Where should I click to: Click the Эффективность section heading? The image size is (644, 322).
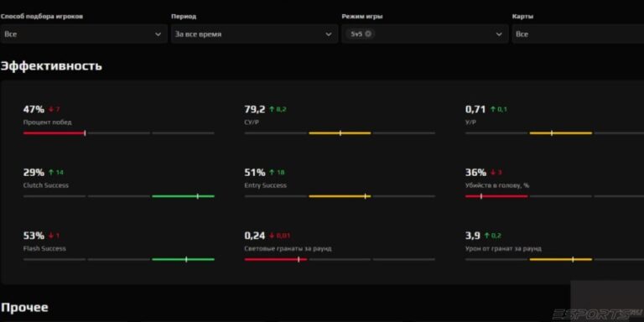point(51,65)
